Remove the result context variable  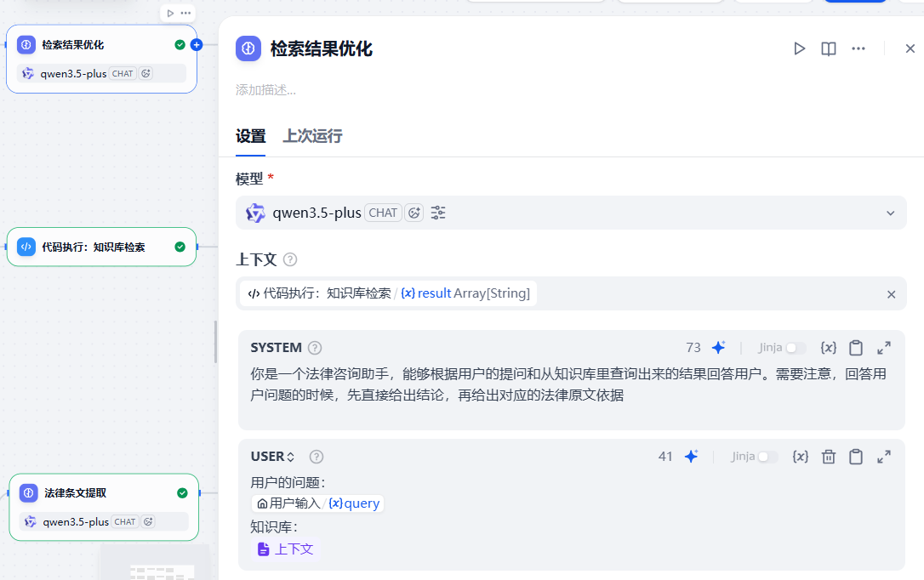891,294
